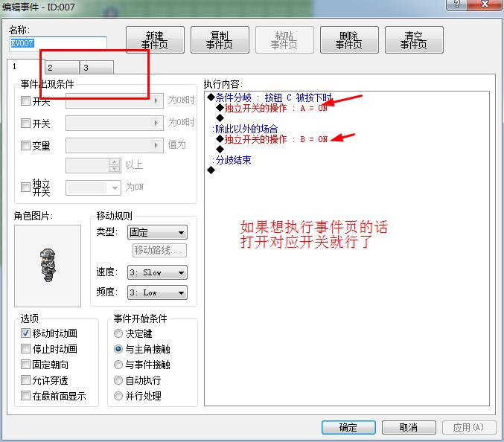Enable the second 开关 condition checkbox

pyautogui.click(x=25, y=123)
